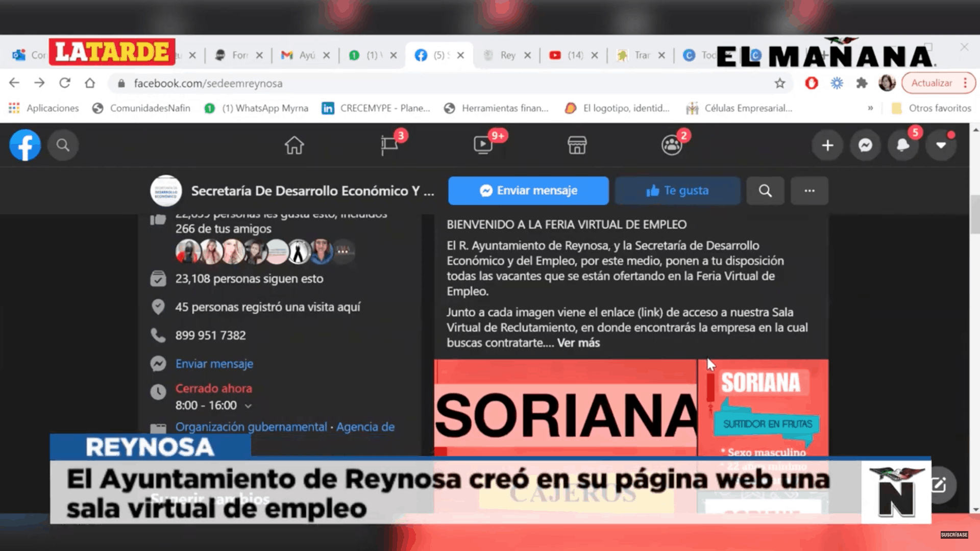
Task: Open (1) WhatsApp Myrna bookmark
Action: pos(256,108)
